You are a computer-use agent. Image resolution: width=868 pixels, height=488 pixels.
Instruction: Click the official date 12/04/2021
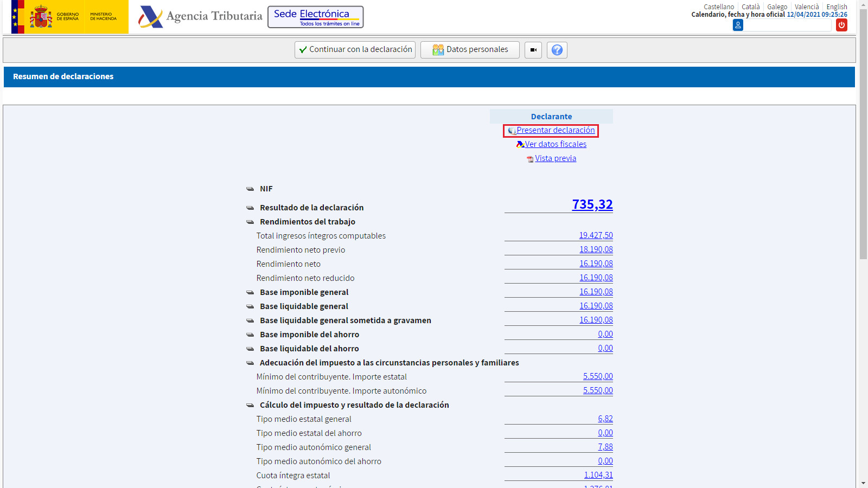803,15
